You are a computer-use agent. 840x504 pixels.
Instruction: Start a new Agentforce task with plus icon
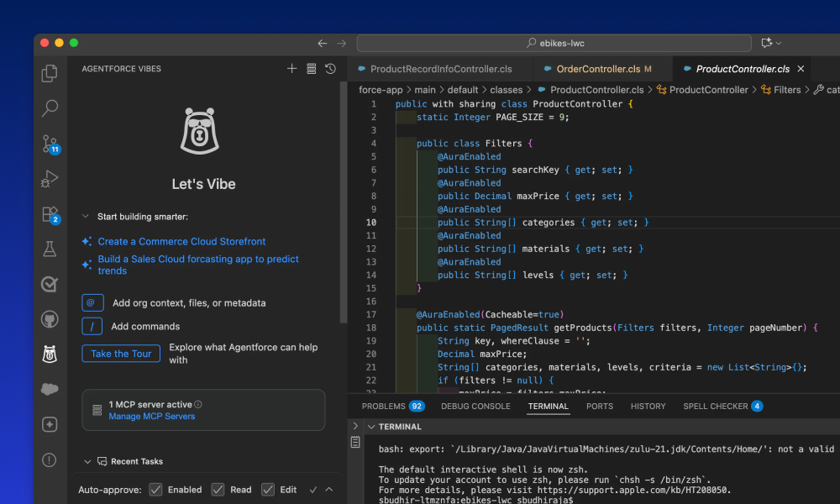(291, 69)
